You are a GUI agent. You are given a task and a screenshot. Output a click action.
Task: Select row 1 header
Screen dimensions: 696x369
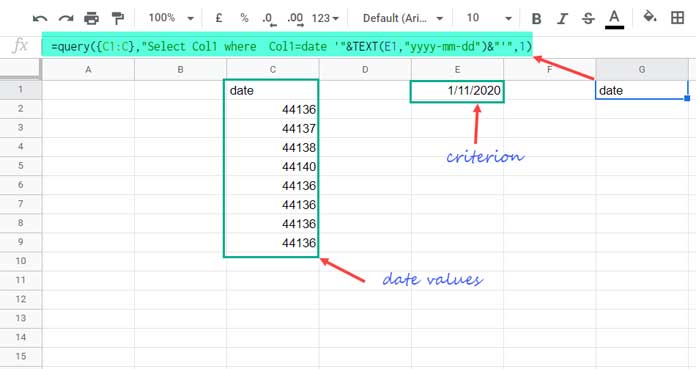(20, 89)
